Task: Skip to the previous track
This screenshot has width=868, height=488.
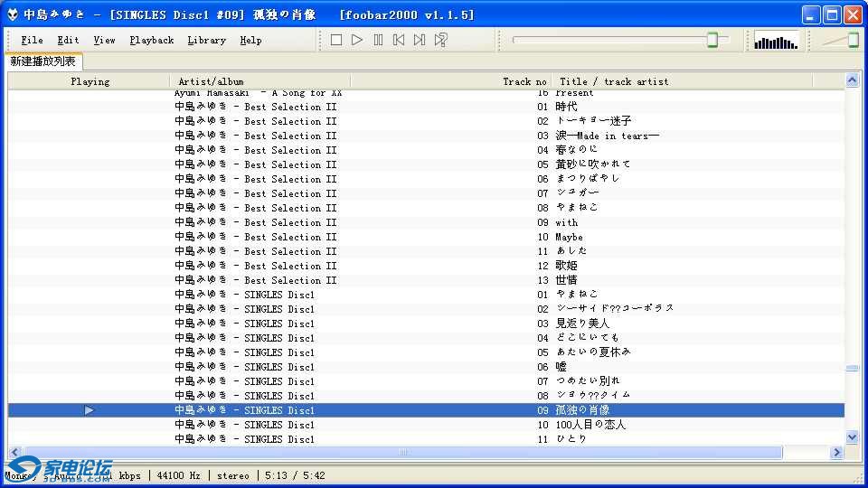Action: click(399, 40)
